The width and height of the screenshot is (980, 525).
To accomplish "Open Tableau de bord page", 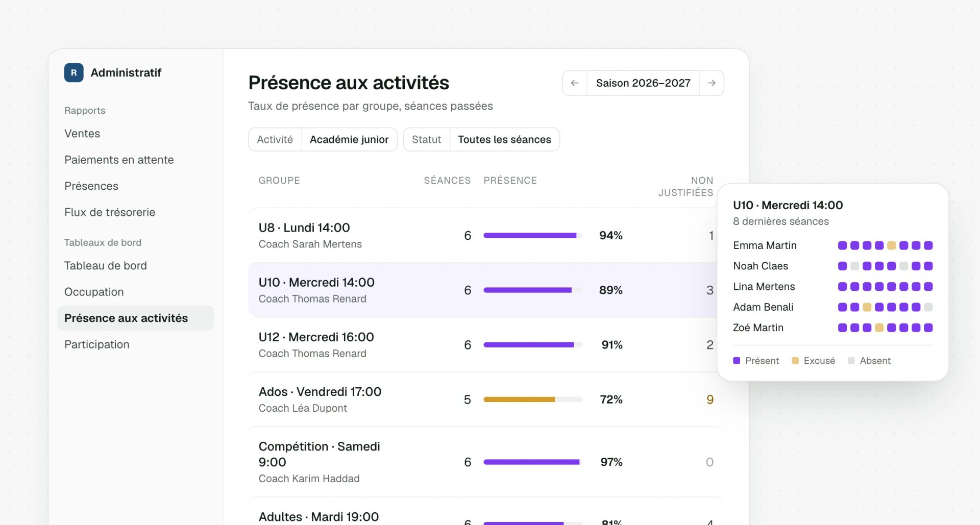I will tap(106, 266).
